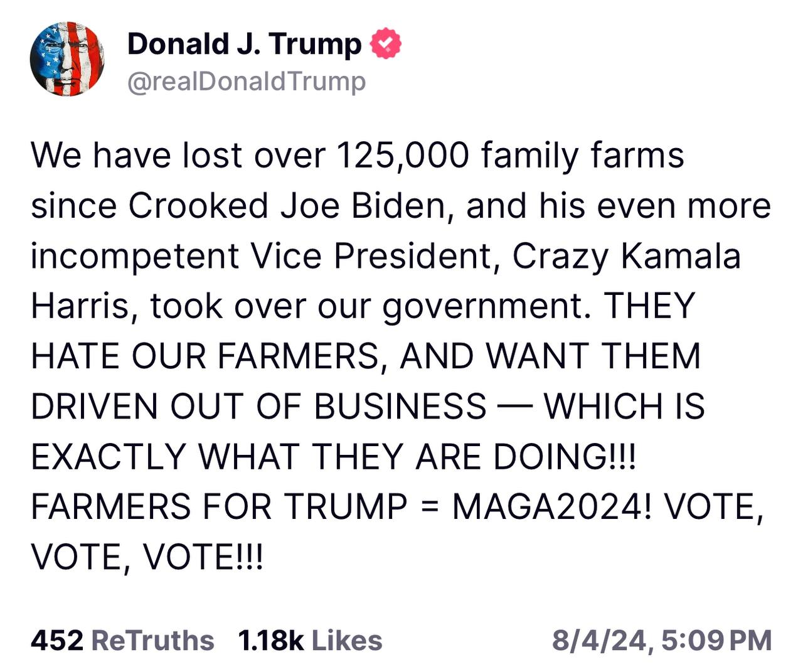Click the number "125,000" in the post

pyautogui.click(x=402, y=156)
